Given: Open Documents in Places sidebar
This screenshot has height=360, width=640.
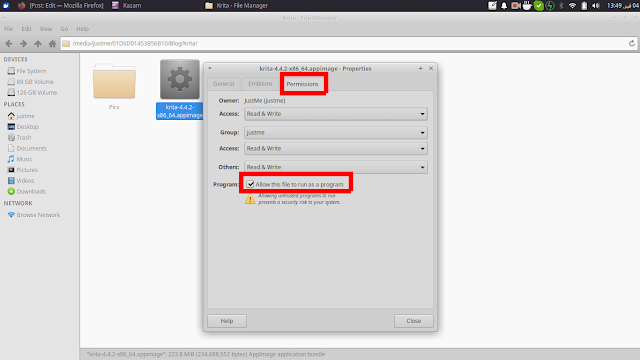Looking at the screenshot, I should click(27, 149).
